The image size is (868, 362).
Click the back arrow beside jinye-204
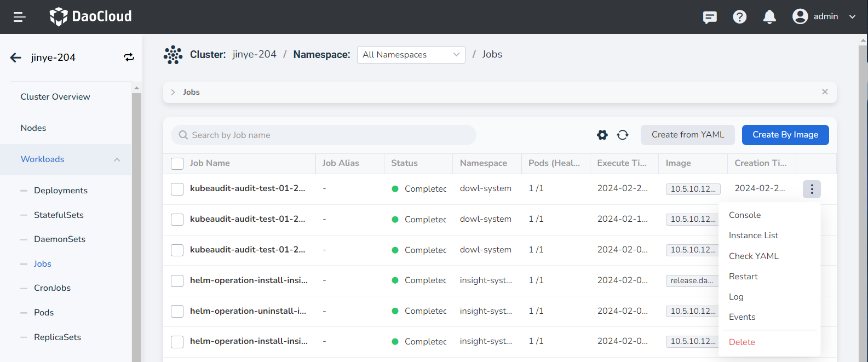coord(16,58)
